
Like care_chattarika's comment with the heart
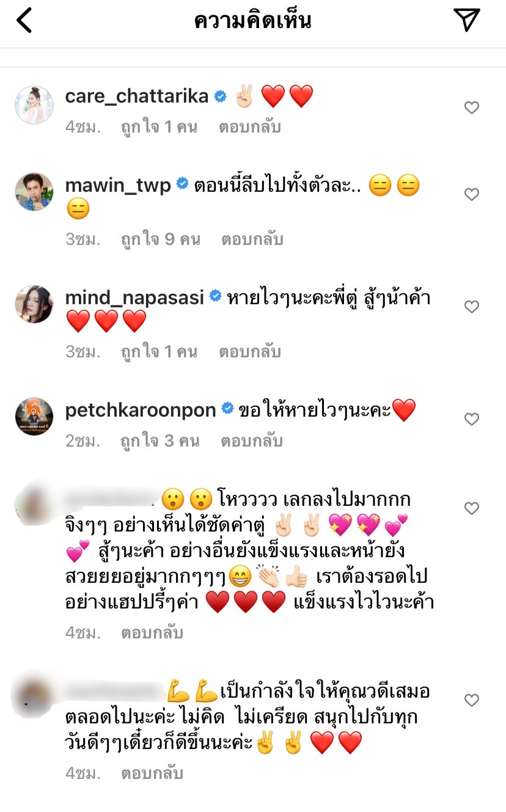[x=471, y=108]
